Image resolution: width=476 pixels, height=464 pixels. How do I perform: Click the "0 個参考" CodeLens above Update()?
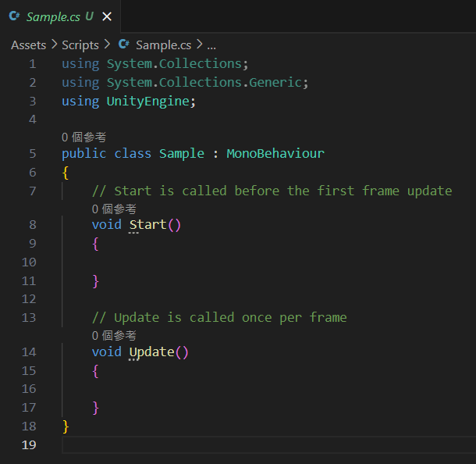tap(114, 336)
